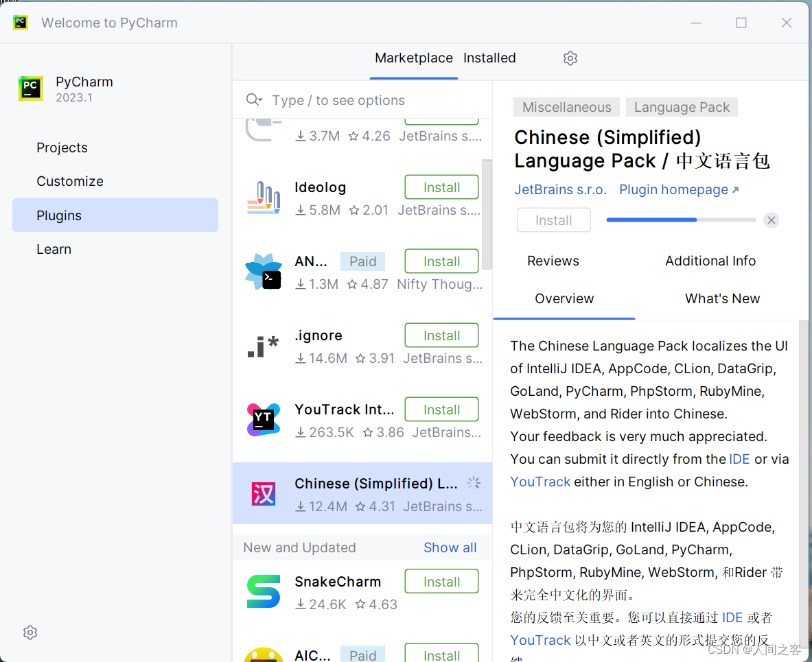Screen dimensions: 812x662
Task: Select the ANSI terminal plugin icon marked Paid
Action: point(264,272)
